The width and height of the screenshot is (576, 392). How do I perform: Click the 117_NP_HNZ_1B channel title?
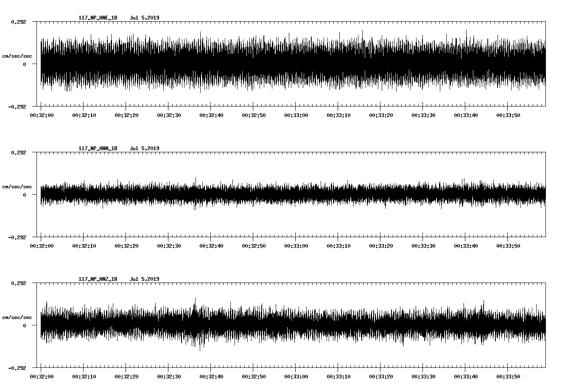[98, 279]
